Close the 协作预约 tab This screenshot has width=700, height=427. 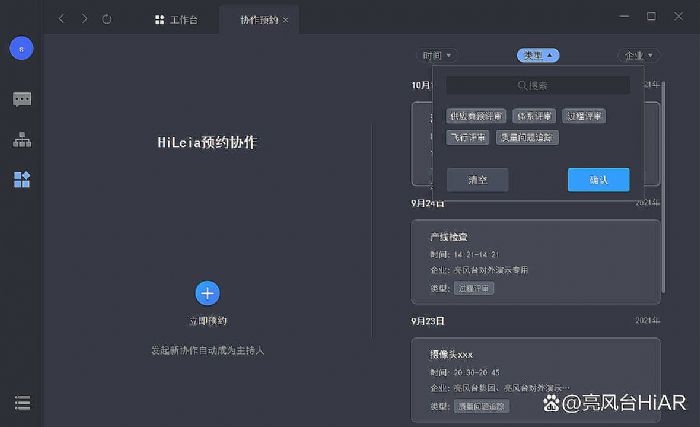[286, 19]
